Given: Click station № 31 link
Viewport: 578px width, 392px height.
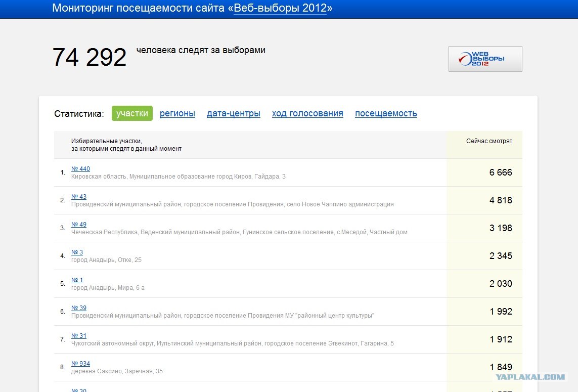Looking at the screenshot, I should coord(79,336).
